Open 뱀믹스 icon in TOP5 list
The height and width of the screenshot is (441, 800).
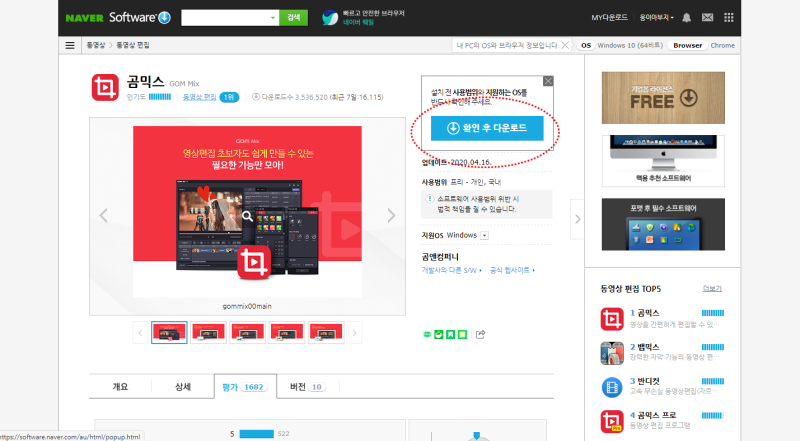pos(612,353)
